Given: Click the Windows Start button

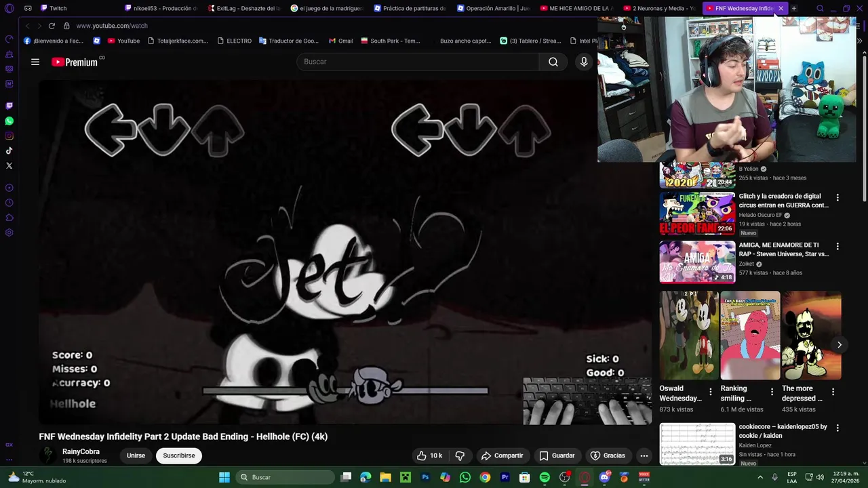Looking at the screenshot, I should click(224, 477).
